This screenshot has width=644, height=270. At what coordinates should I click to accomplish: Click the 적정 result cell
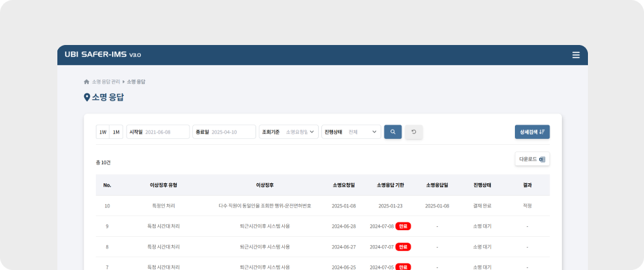pos(527,206)
